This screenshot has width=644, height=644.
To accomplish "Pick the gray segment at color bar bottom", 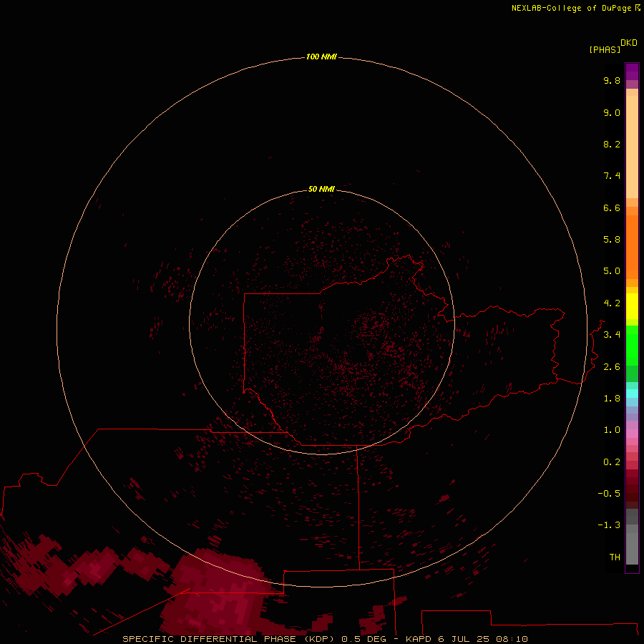I will (x=632, y=545).
